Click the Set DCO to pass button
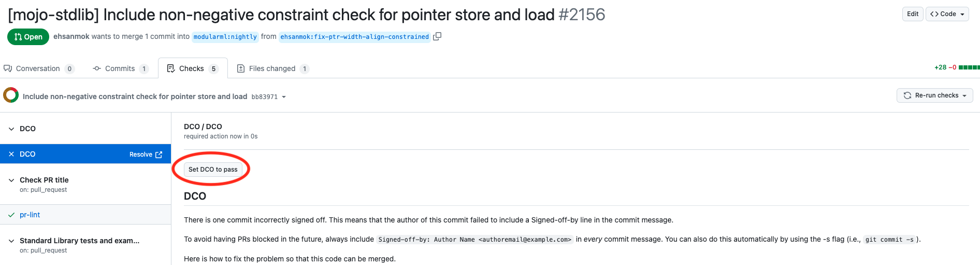 pos(213,170)
